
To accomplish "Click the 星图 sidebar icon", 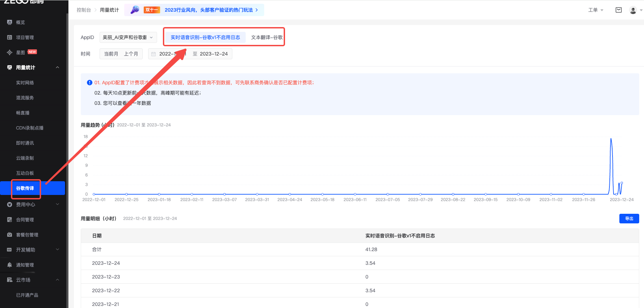I will pos(10,52).
